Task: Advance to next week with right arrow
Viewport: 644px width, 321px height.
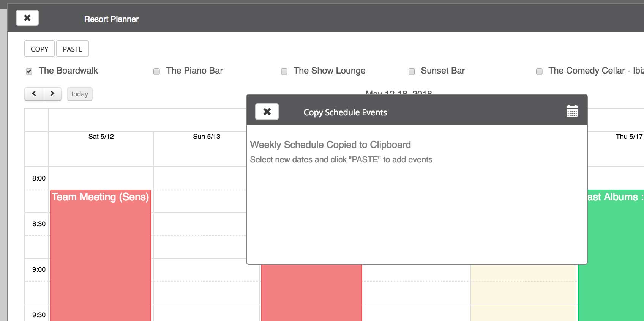Action: coord(52,94)
